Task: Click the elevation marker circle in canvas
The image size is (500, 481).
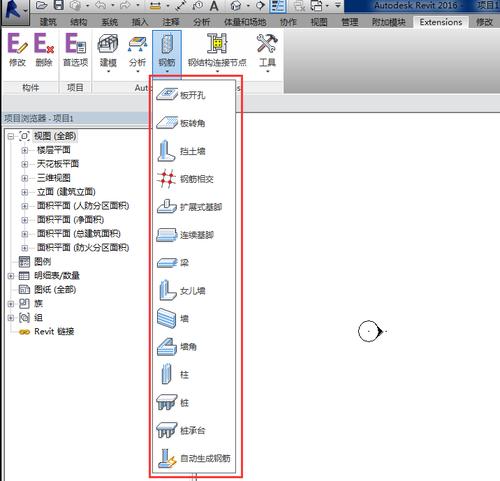Action: coord(369,331)
